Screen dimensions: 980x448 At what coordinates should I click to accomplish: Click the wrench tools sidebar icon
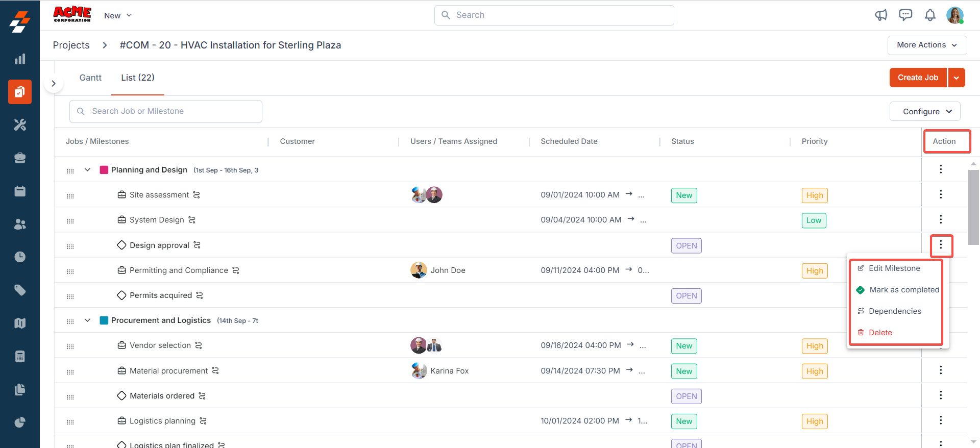(x=20, y=125)
